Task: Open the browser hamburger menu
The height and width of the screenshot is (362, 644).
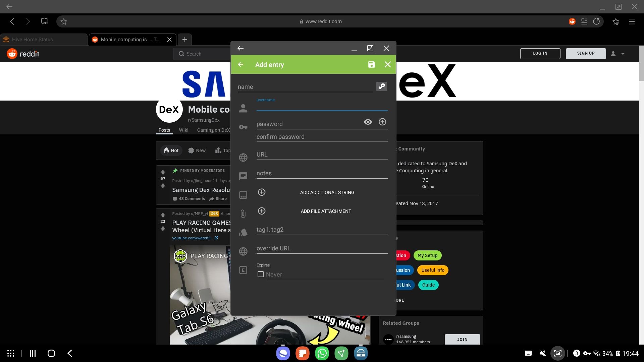Action: click(x=632, y=21)
